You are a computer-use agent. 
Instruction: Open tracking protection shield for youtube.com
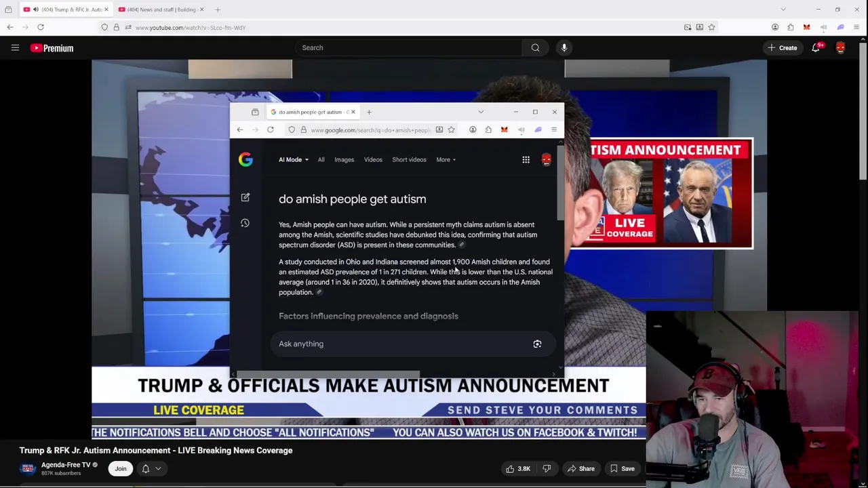(x=104, y=27)
